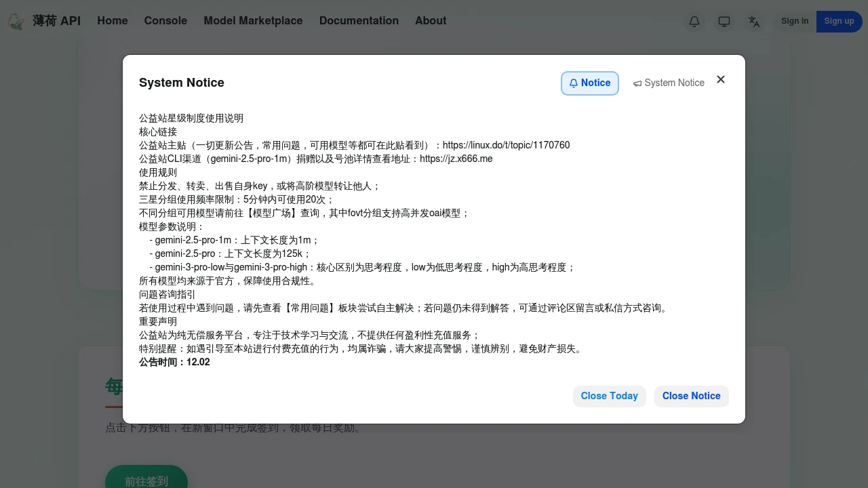This screenshot has width=868, height=488.
Task: Switch to the System Notice tab
Action: (x=669, y=83)
